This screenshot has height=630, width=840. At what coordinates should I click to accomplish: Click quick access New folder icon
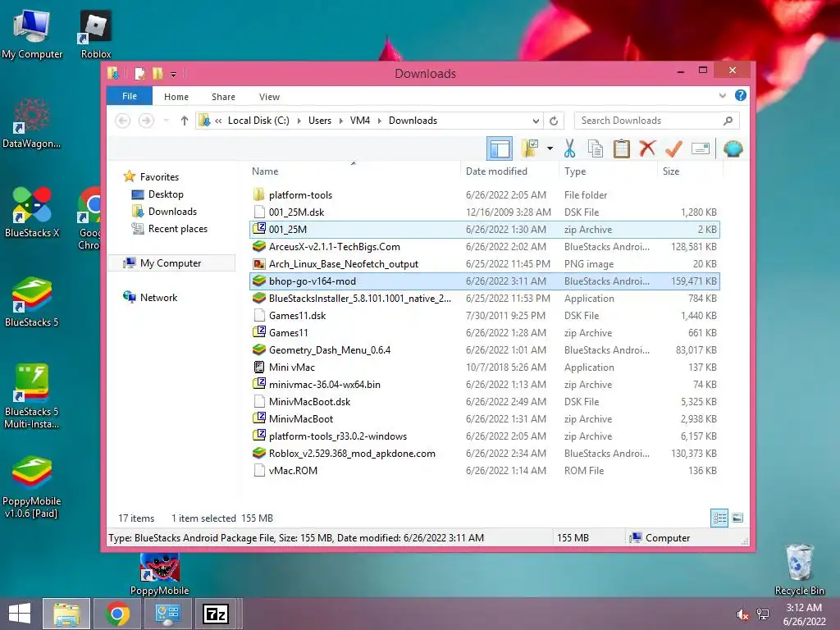(157, 73)
